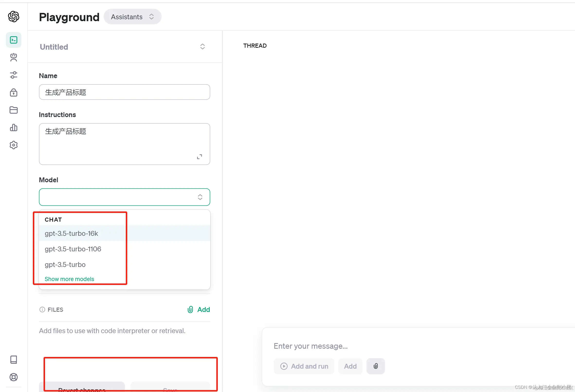This screenshot has width=575, height=392.
Task: Click the Name input field
Action: pyautogui.click(x=124, y=92)
